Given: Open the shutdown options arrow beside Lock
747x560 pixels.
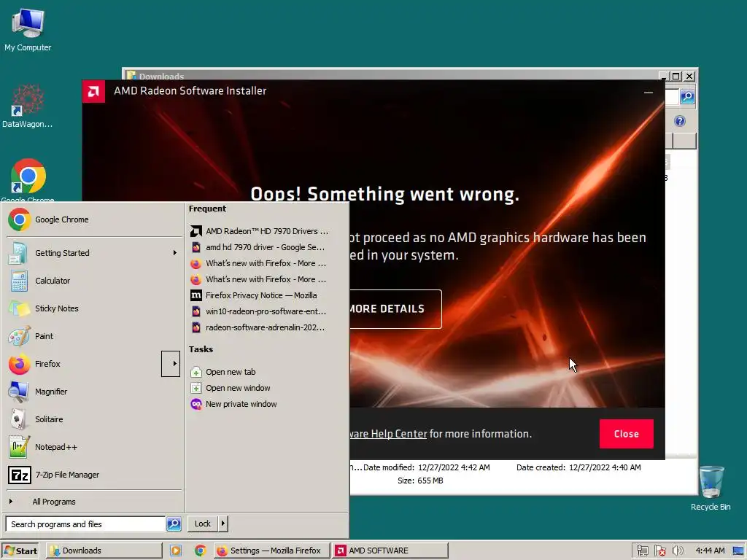Looking at the screenshot, I should tap(223, 524).
